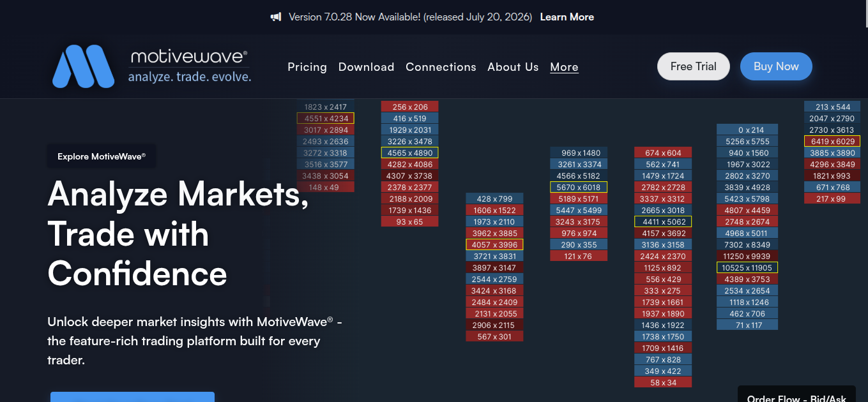Click the MotiveWave logo
This screenshot has width=868, height=402.
click(152, 66)
